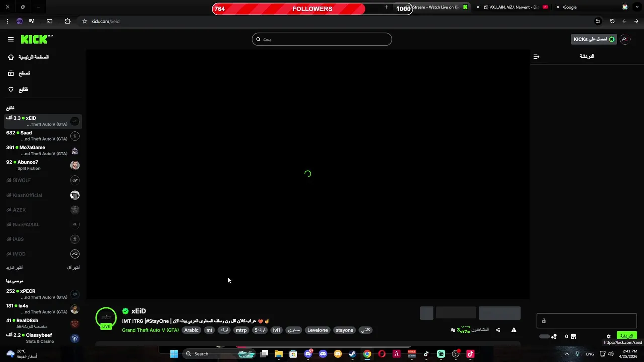
Task: Click the xEiD channel name under the player
Action: (139, 311)
